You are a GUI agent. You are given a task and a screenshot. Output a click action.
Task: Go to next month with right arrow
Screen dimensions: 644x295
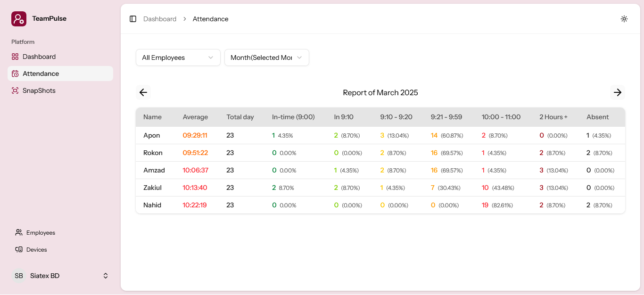617,92
